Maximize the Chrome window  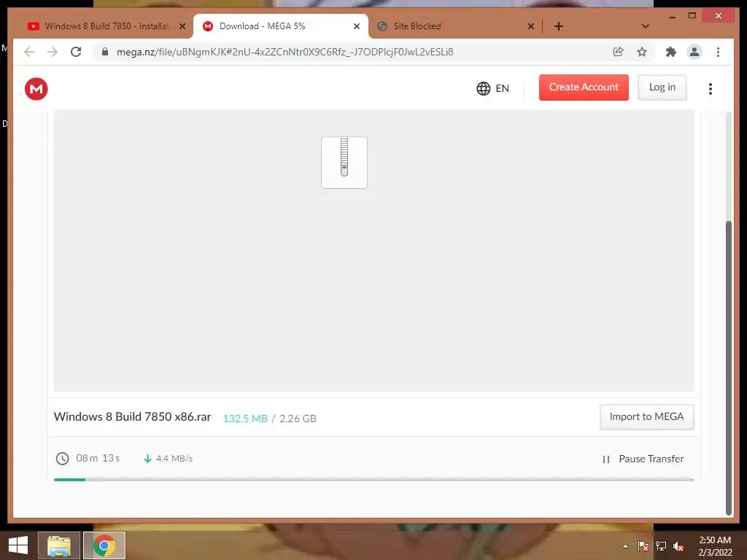(692, 16)
